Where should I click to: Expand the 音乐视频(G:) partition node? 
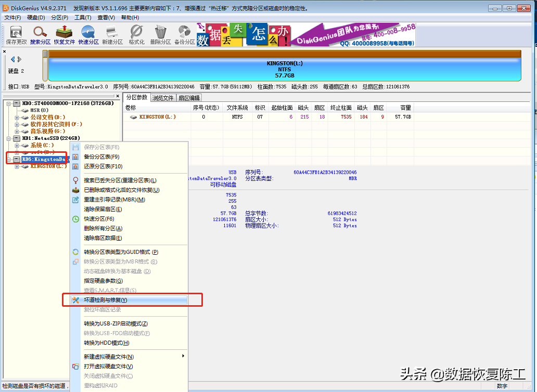point(17,132)
